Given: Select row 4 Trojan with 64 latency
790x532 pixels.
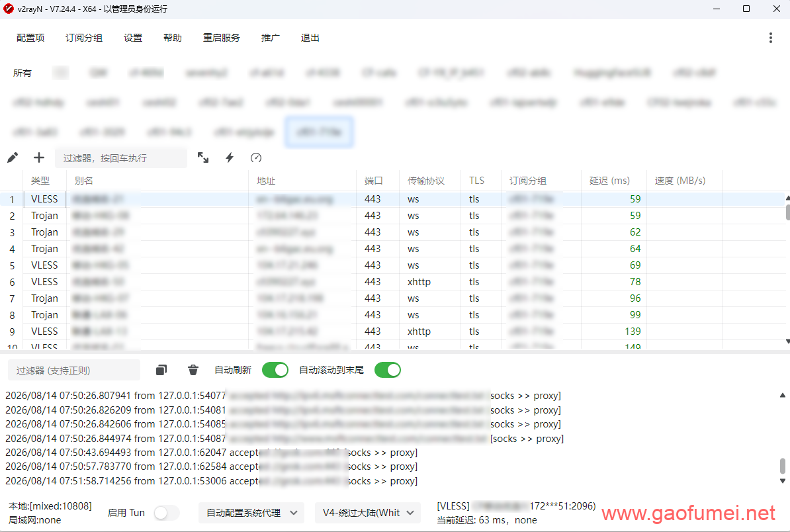Looking at the screenshot, I should [392, 249].
